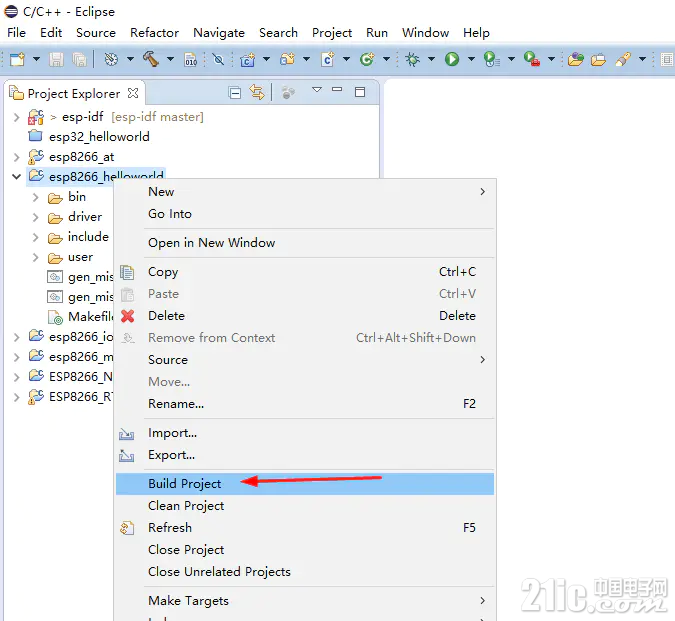Screen dimensions: 675x621
Task: Maximize the Project Explorer panel
Action: (360, 92)
